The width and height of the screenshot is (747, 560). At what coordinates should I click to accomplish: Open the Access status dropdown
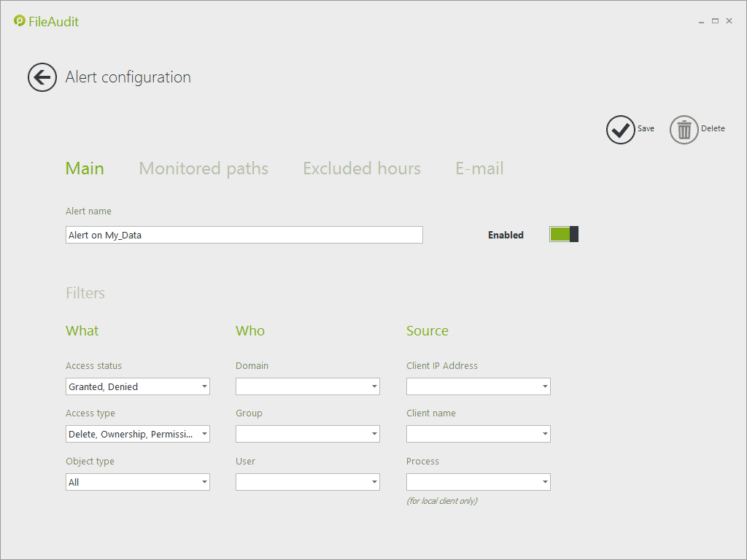click(204, 386)
